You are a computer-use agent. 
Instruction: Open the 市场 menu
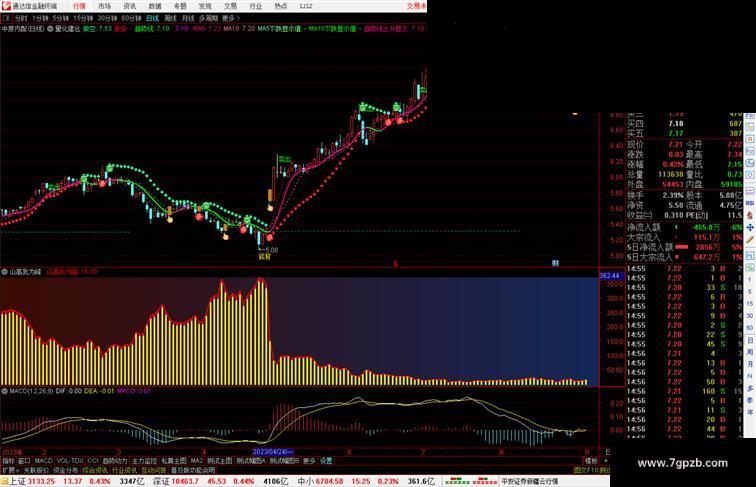pos(105,6)
